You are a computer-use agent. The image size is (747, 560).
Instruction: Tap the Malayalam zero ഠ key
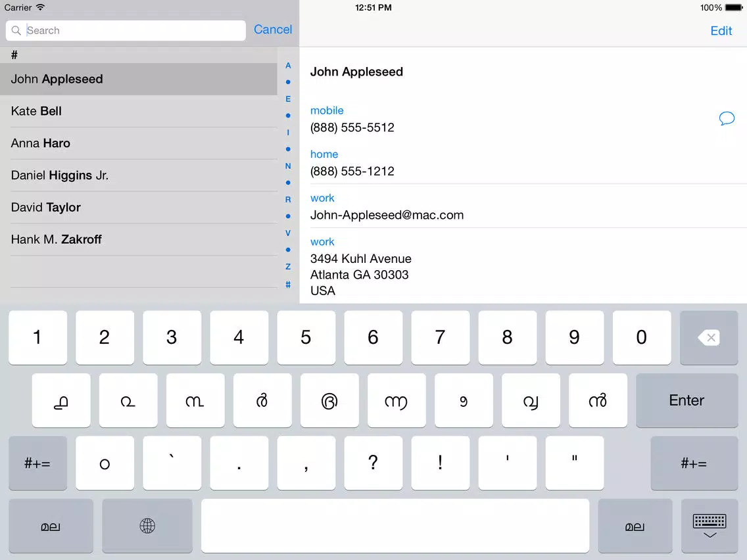(105, 463)
